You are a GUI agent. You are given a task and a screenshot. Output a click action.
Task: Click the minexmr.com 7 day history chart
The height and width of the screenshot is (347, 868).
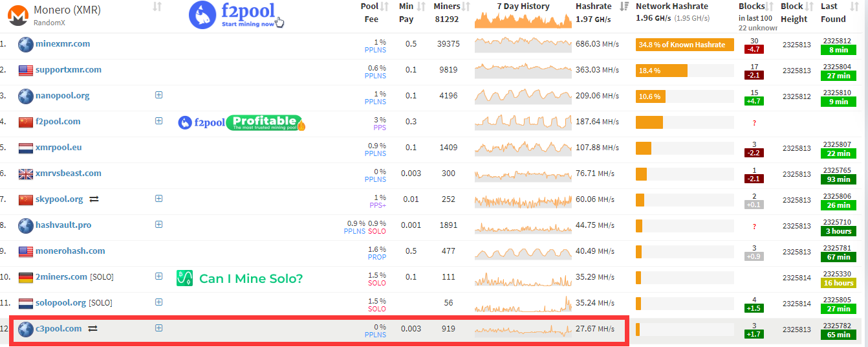point(523,45)
